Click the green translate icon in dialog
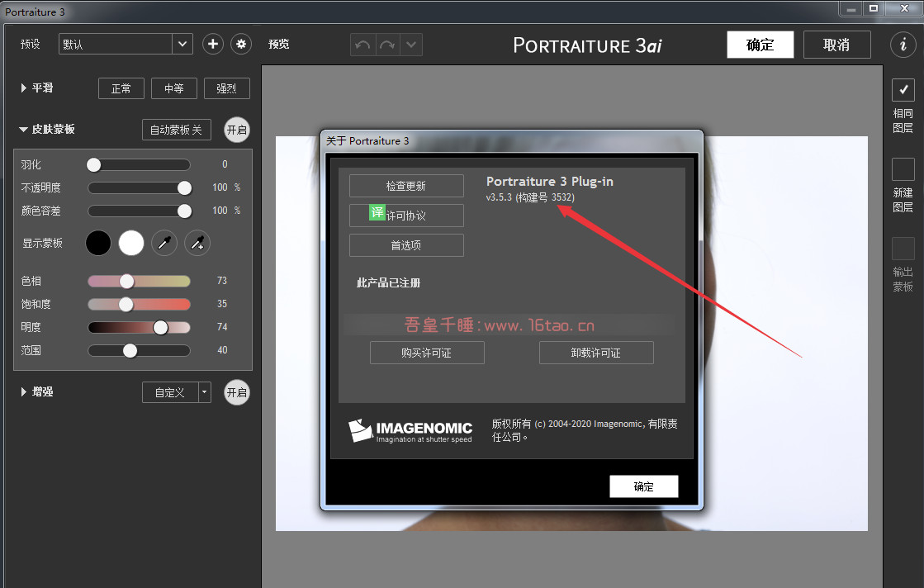 [377, 213]
